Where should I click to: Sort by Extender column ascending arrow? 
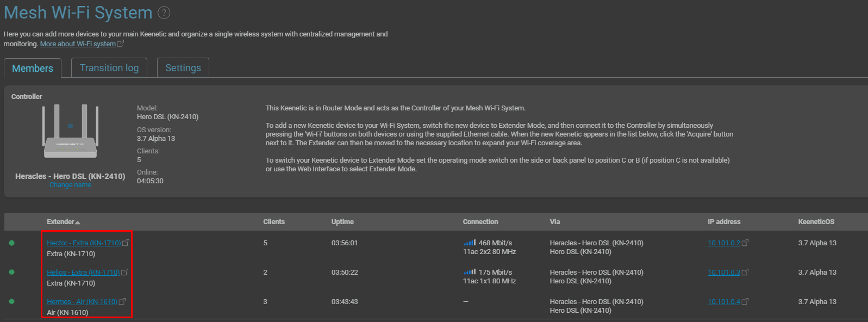tap(78, 222)
